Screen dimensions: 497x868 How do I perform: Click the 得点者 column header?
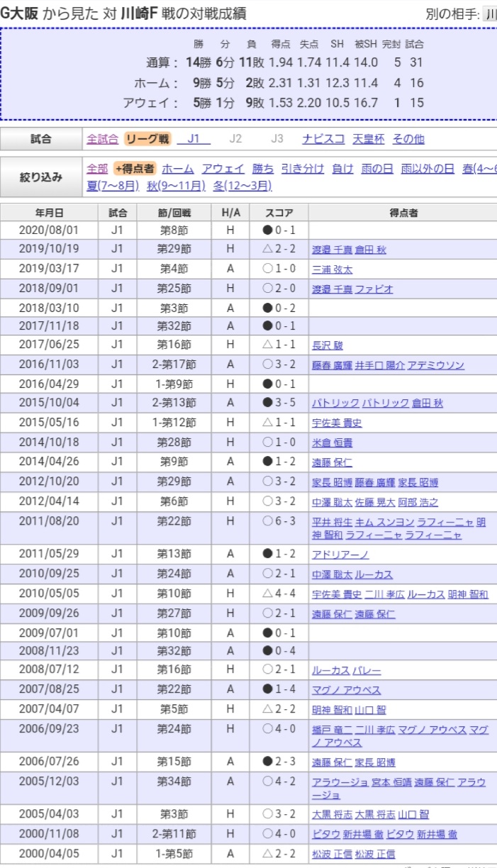(403, 212)
